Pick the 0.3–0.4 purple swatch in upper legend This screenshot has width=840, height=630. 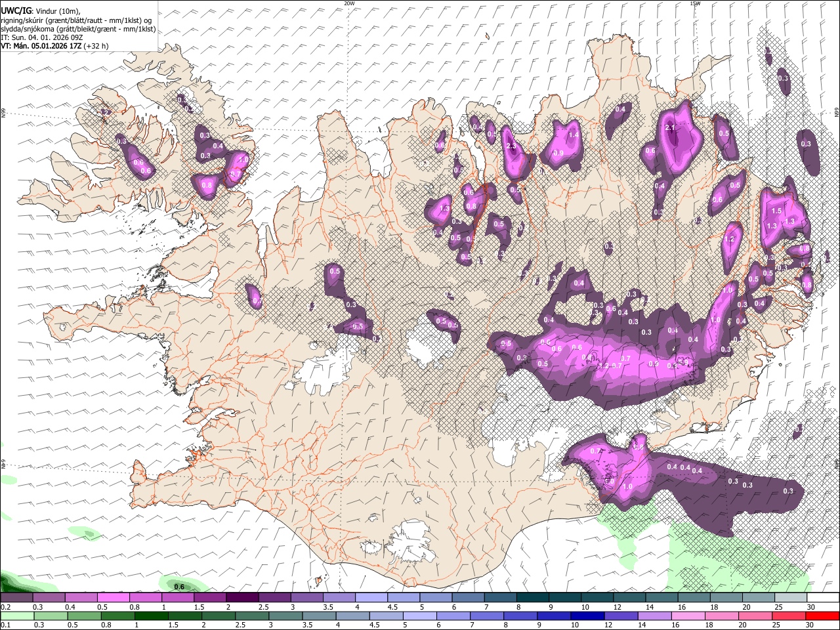[49, 598]
